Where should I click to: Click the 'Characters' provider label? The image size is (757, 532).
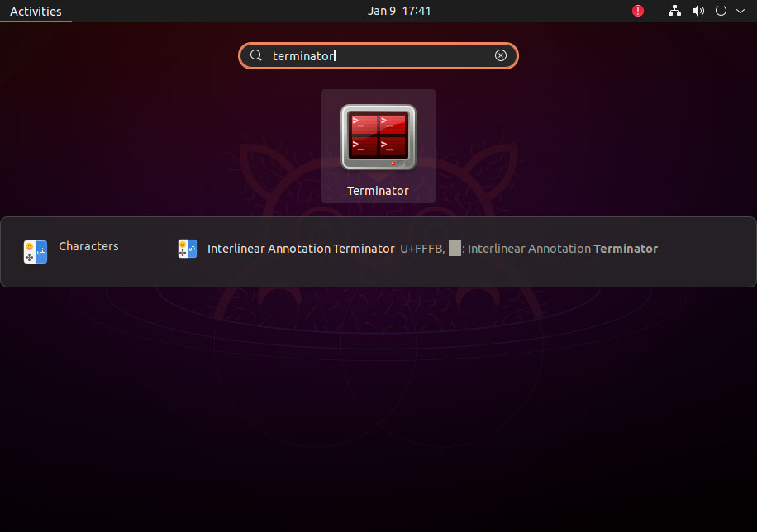pyautogui.click(x=88, y=246)
